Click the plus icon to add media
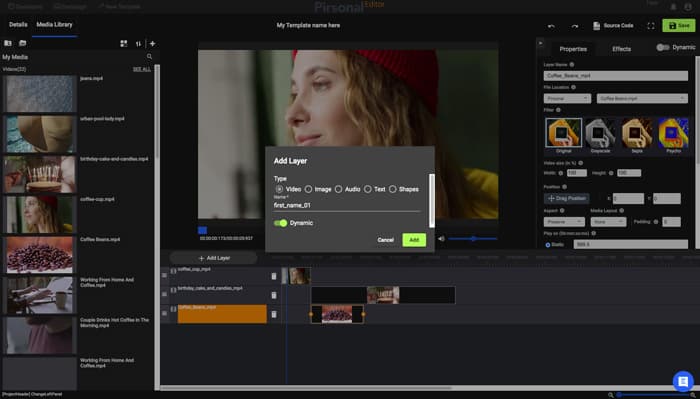Viewport: 700px width, 399px height. click(153, 44)
